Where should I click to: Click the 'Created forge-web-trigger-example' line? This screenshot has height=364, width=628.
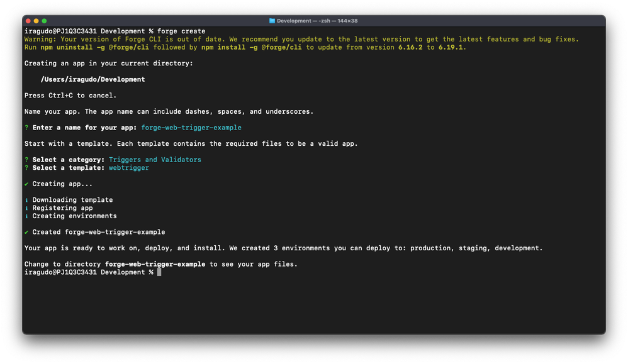(x=99, y=232)
